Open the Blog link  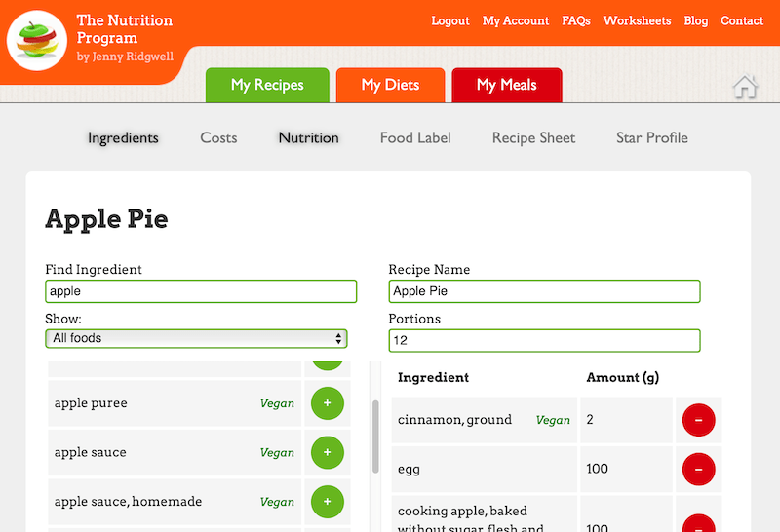click(x=696, y=20)
